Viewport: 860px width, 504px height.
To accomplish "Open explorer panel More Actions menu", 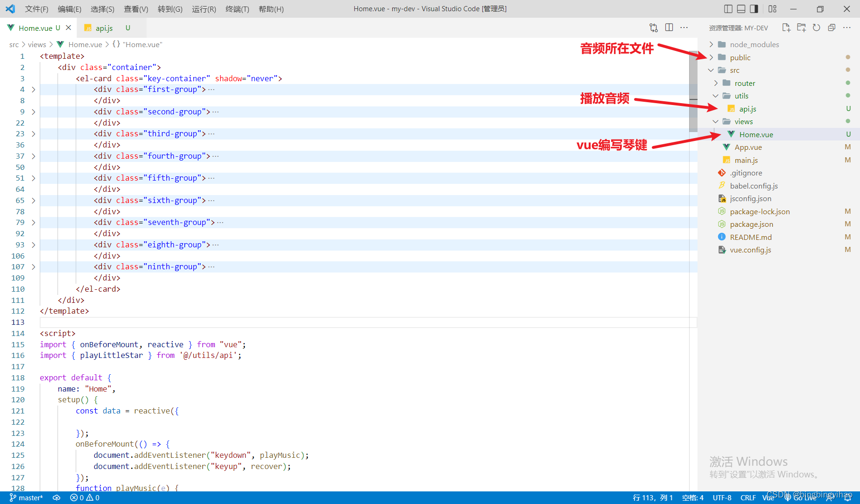I will (x=847, y=28).
